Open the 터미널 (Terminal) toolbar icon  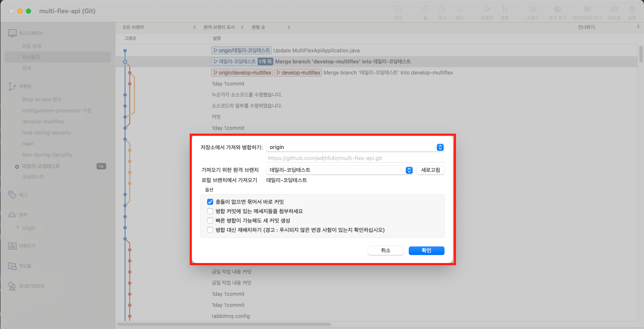(x=614, y=9)
